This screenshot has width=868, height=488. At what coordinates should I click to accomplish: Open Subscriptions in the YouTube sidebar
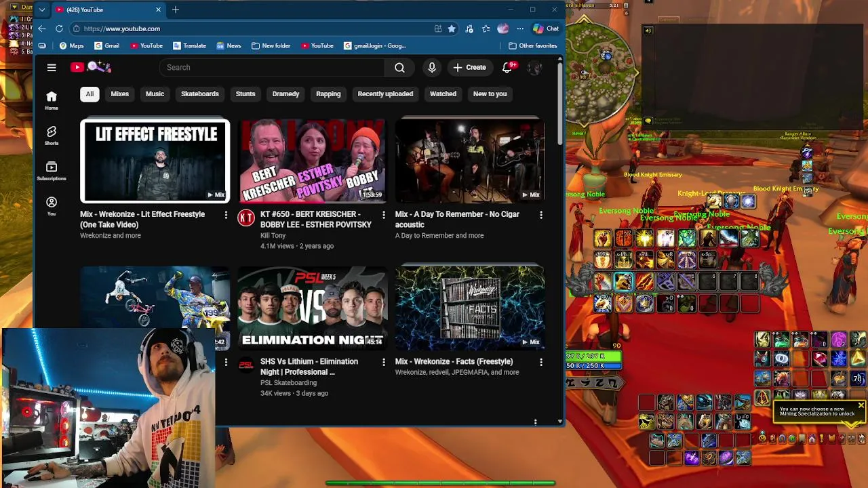tap(52, 170)
